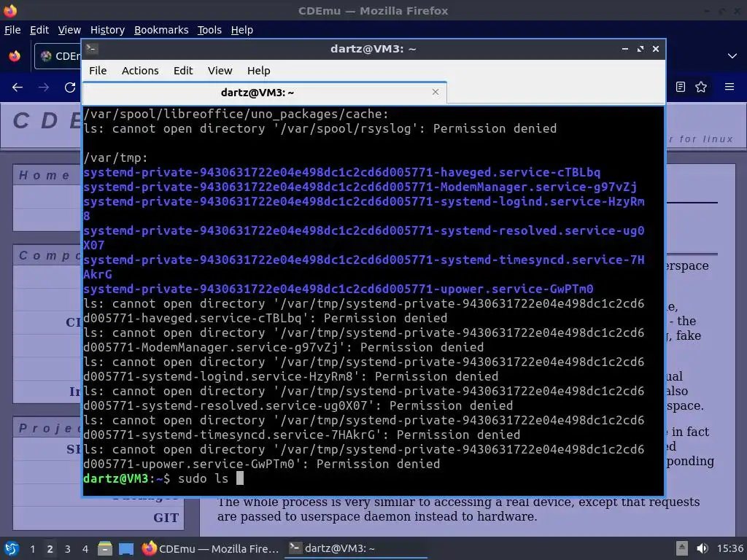Switch to workspace 2
The width and height of the screenshot is (747, 560).
(x=50, y=549)
